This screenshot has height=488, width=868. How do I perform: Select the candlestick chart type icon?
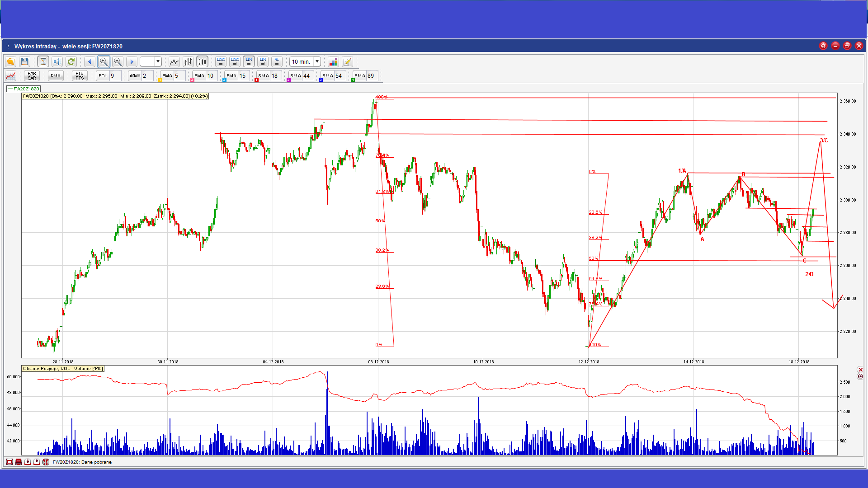coord(202,62)
